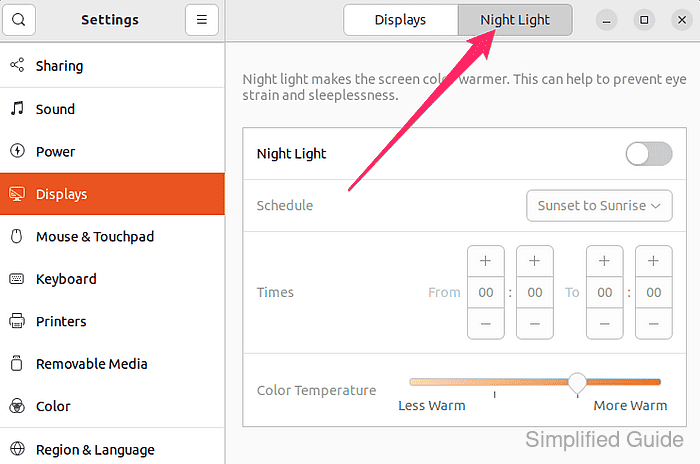Select the Night Light tab
700x464 pixels.
(515, 20)
